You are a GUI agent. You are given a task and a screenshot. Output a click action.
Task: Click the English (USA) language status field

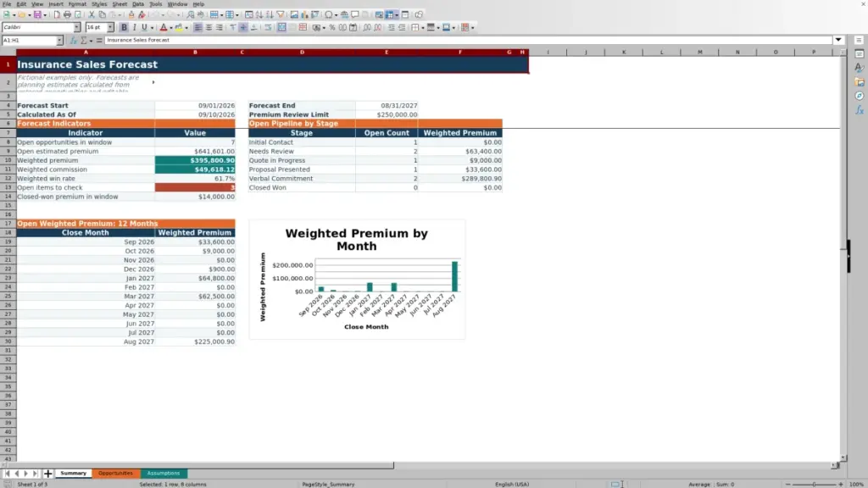[x=512, y=485]
